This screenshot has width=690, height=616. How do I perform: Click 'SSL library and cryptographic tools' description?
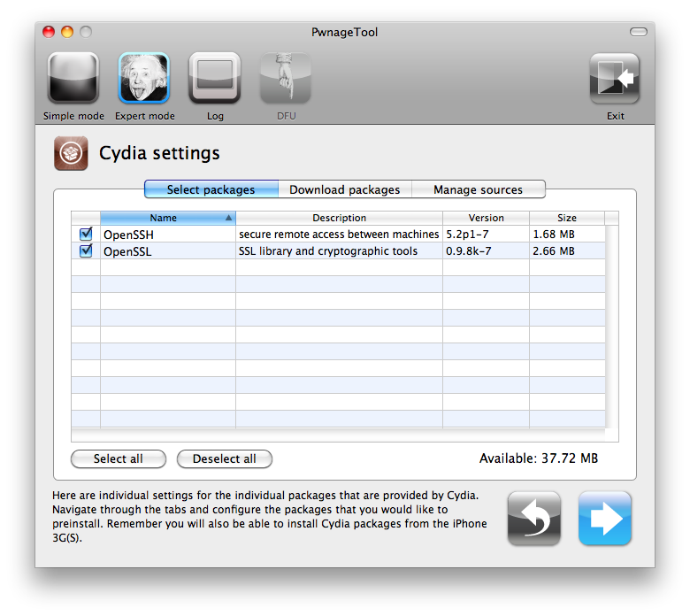[x=328, y=251]
